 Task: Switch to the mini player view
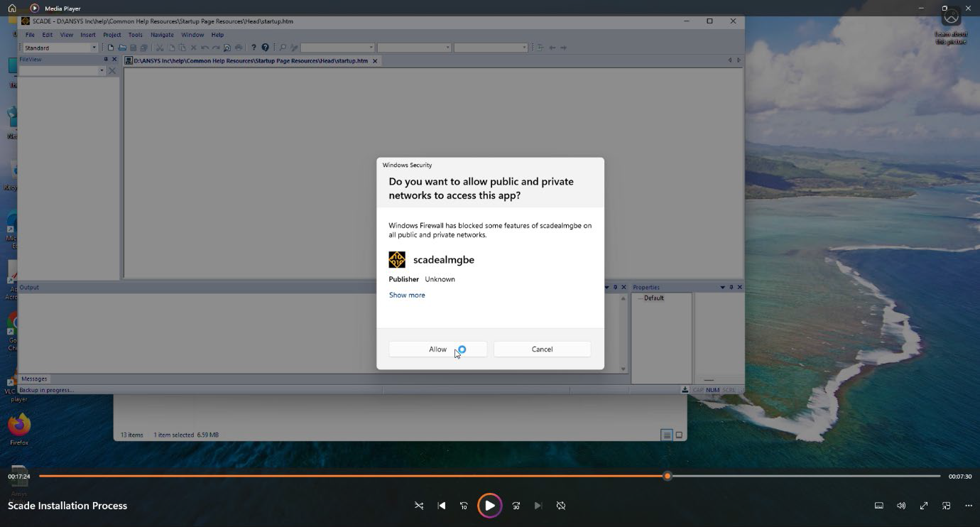[x=946, y=506]
